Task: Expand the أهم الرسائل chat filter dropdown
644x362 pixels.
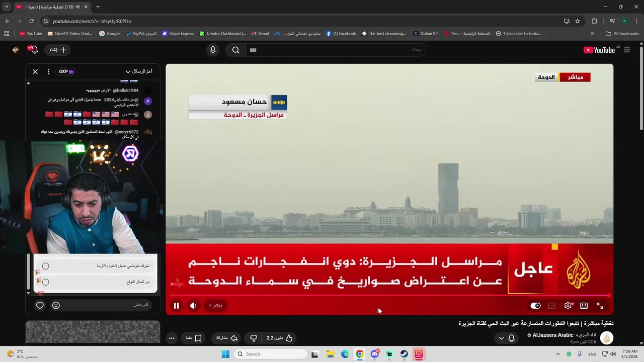Action: pyautogui.click(x=139, y=71)
